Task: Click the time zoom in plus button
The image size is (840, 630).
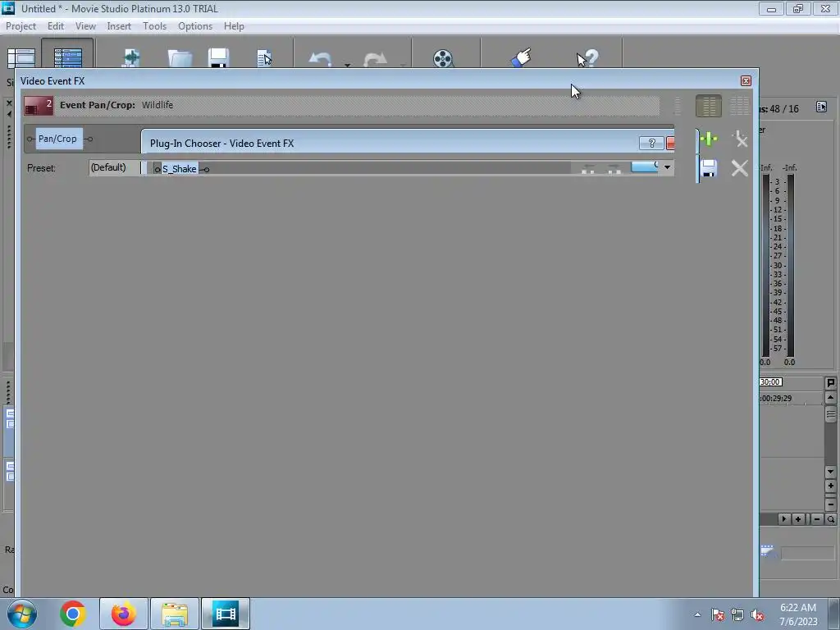Action: pos(798,519)
